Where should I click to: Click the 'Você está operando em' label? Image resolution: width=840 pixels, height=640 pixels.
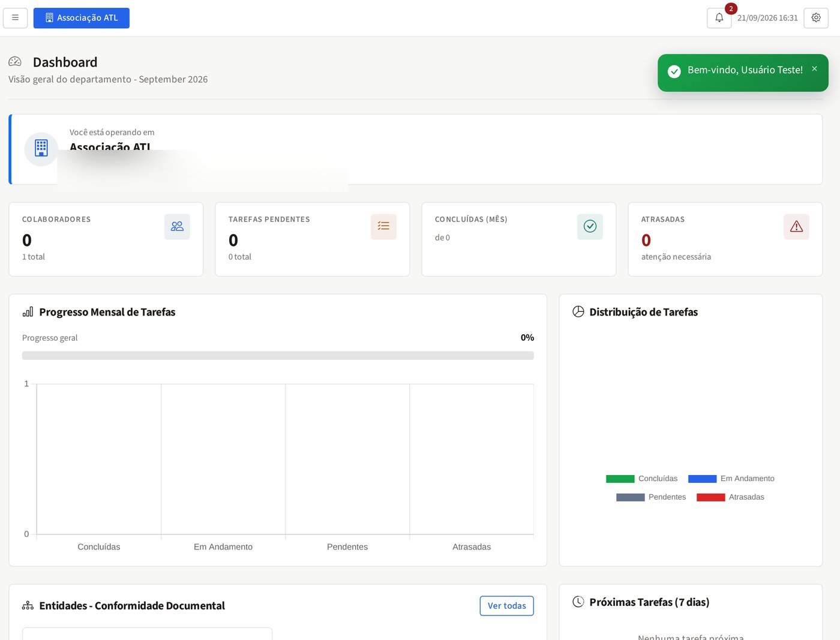[112, 133]
